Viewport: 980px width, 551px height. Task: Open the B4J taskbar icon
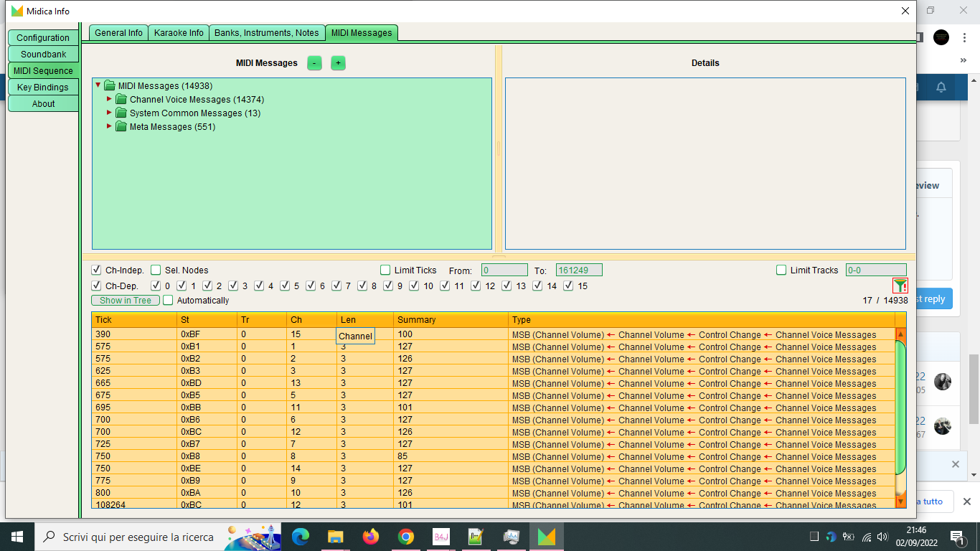[440, 537]
